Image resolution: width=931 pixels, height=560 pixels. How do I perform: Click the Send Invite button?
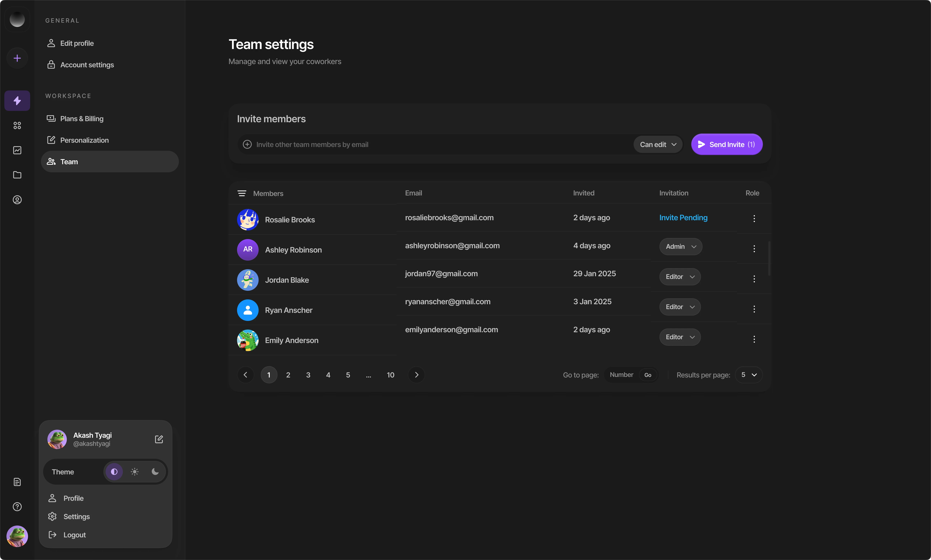[x=726, y=144]
